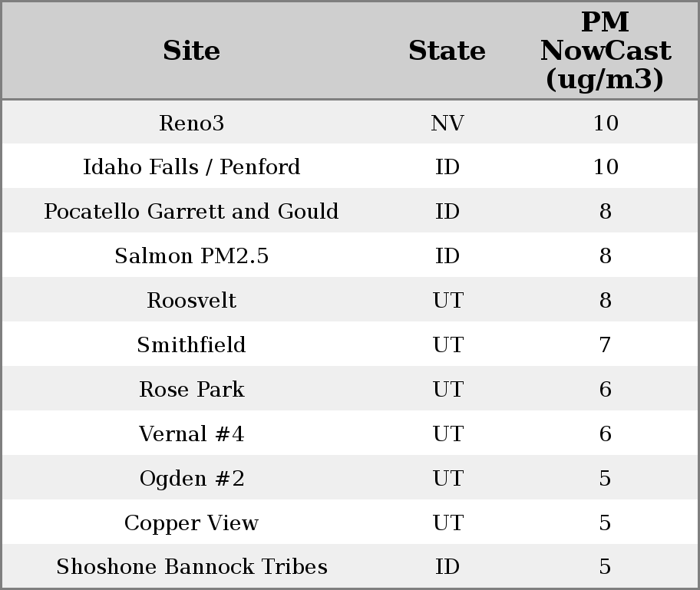This screenshot has height=590, width=700.
Task: Click the Idaho Falls / Penford site
Action: 191,167
